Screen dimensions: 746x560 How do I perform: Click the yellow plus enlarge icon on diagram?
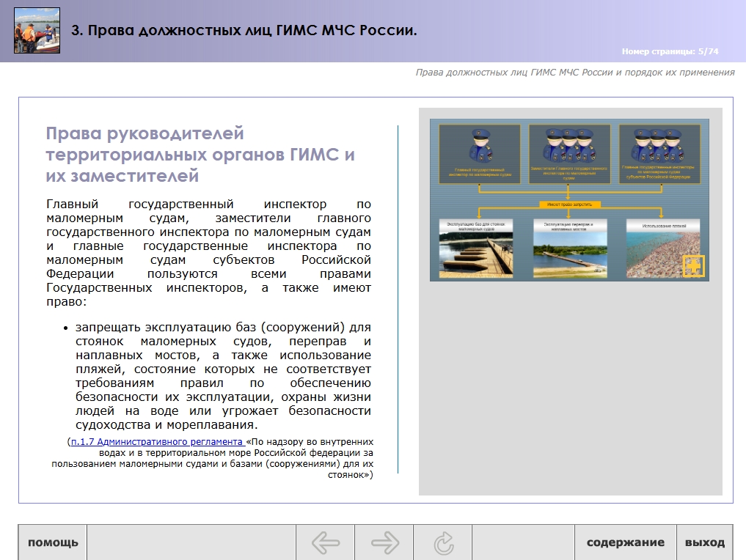[x=693, y=266]
